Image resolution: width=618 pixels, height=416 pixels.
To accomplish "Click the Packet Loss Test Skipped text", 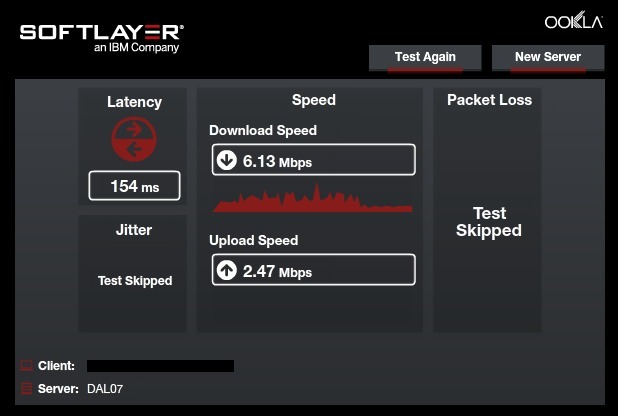I will pyautogui.click(x=489, y=222).
